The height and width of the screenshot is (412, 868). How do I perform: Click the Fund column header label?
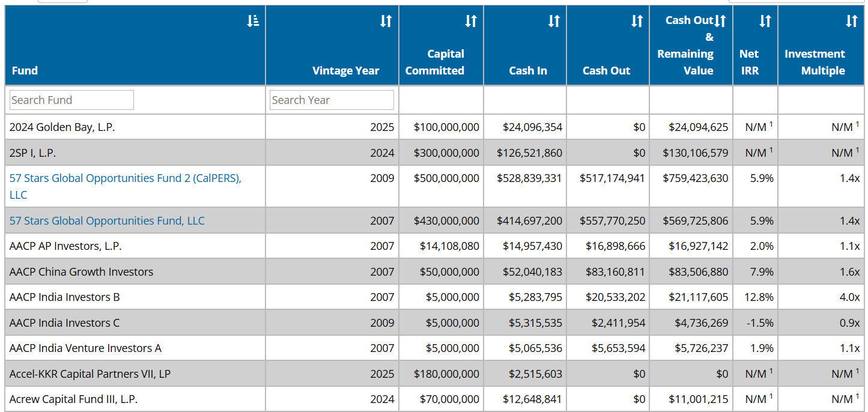25,70
